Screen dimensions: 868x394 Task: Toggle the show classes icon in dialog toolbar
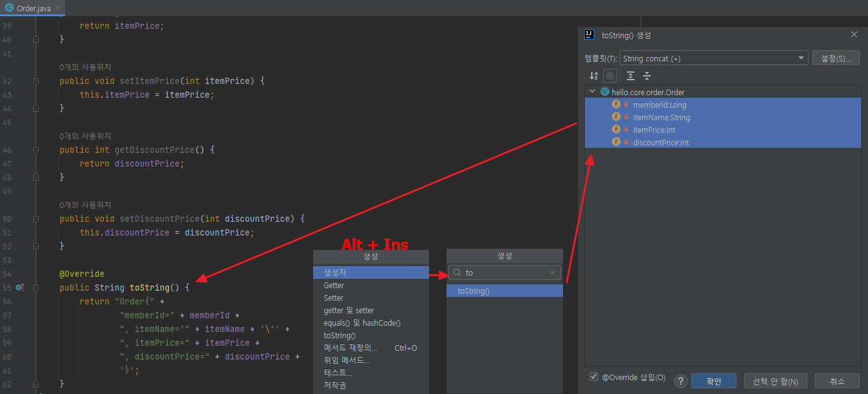click(610, 76)
